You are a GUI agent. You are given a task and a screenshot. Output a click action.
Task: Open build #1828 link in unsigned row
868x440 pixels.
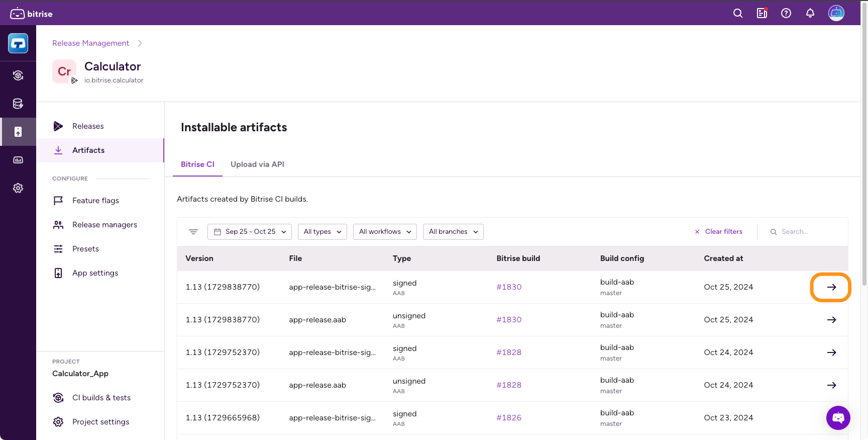509,385
